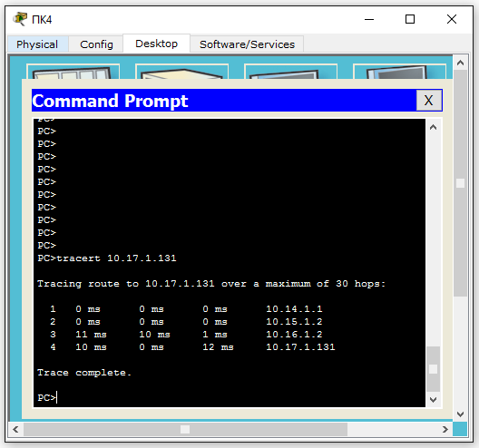The image size is (479, 448).
Task: Click horizontal scrollbar right arrow
Action: (445, 429)
